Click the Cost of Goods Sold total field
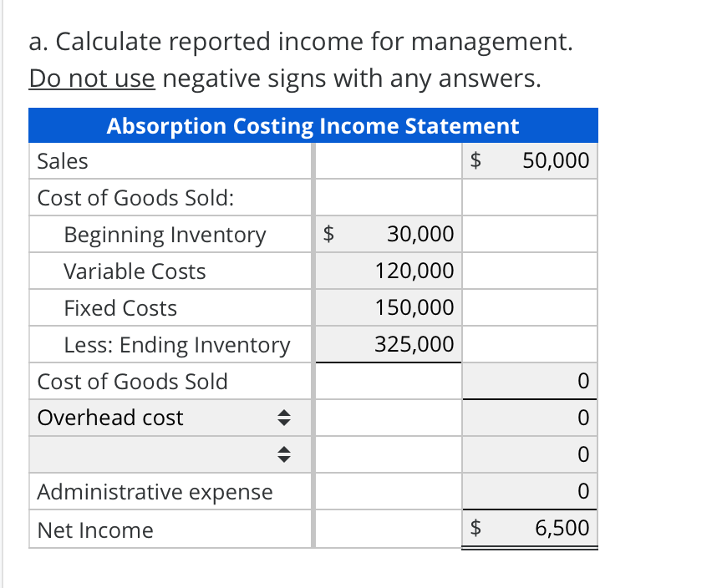 pos(530,381)
